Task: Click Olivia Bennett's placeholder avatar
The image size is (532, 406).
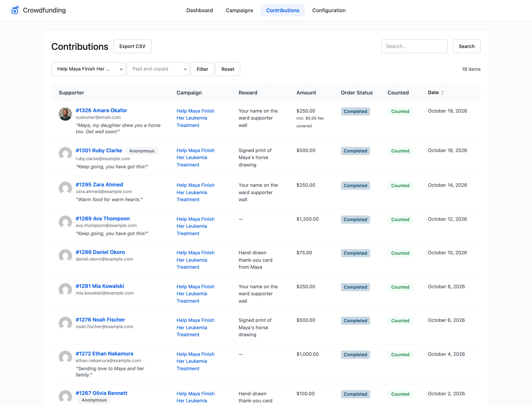Action: tap(65, 397)
